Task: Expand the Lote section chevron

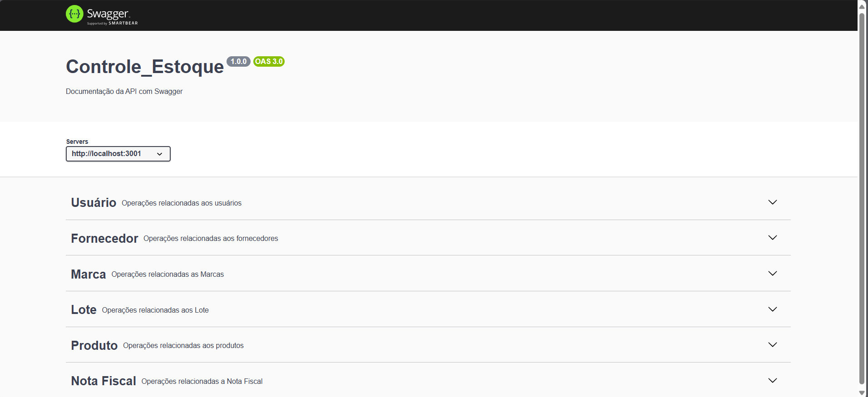Action: click(772, 309)
